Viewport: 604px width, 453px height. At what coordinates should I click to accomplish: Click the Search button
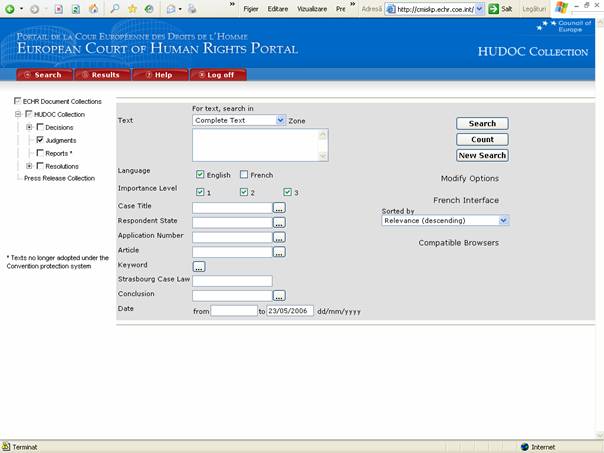coord(482,124)
